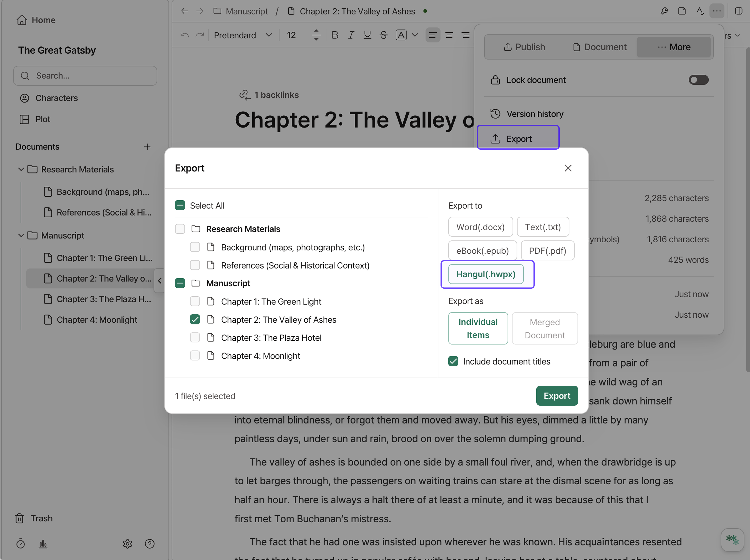Apply underline formatting

coord(367,35)
